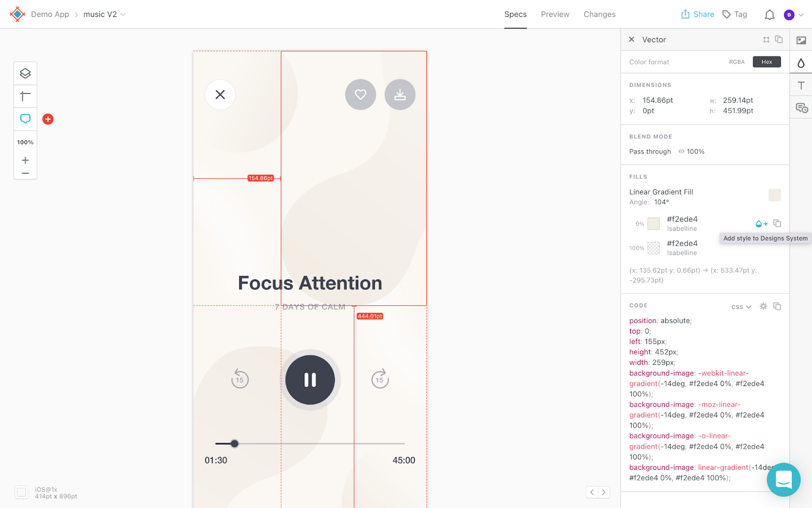Click the Tag button
The height and width of the screenshot is (508, 812).
[735, 14]
